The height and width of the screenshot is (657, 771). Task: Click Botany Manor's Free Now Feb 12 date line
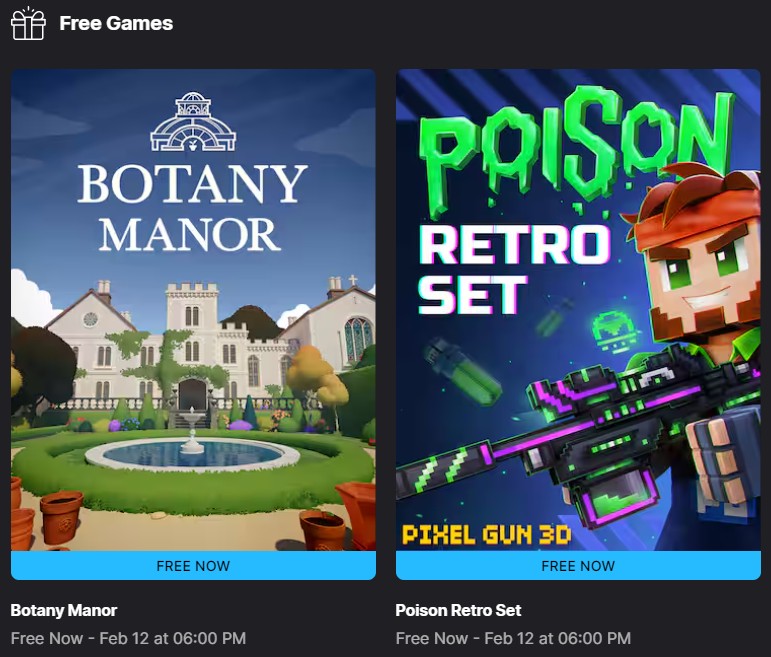[x=128, y=638]
